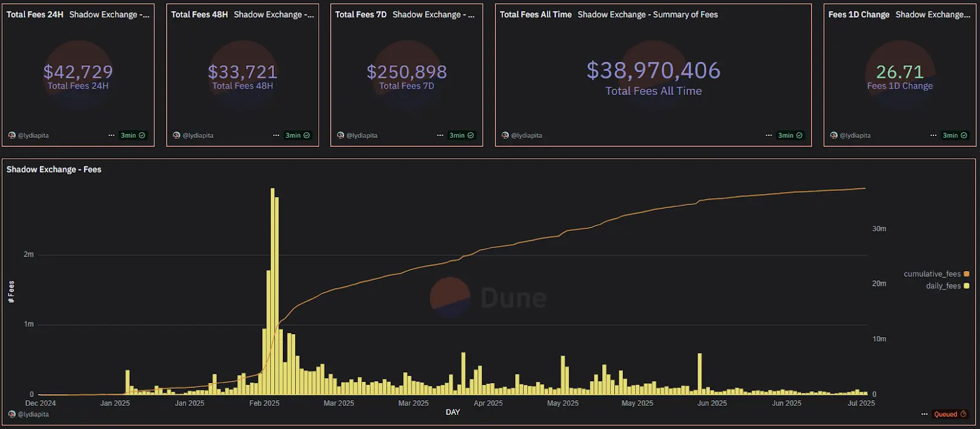Viewport: 980px width, 429px height.
Task: Click the 'Total Fees 24H' panel title
Action: [35, 14]
